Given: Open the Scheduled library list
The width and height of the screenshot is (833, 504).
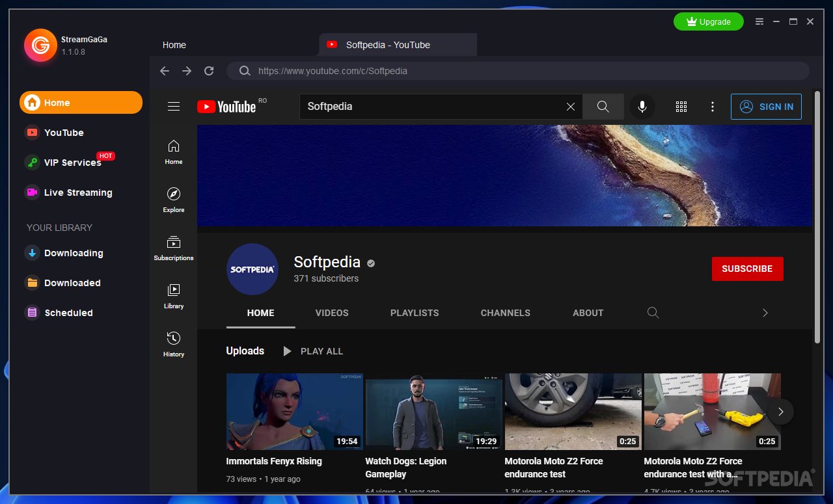Looking at the screenshot, I should 59,313.
